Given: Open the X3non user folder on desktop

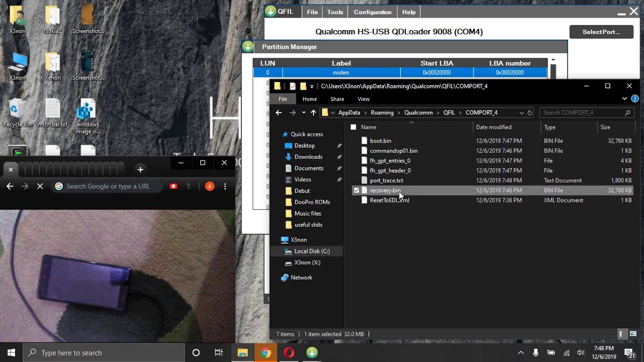Looking at the screenshot, I should click(x=17, y=20).
